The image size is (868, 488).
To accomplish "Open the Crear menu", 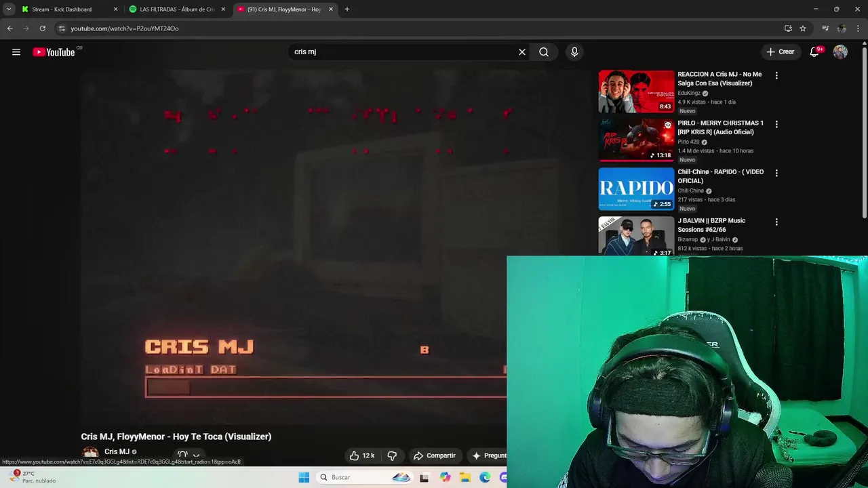I will [x=781, y=52].
